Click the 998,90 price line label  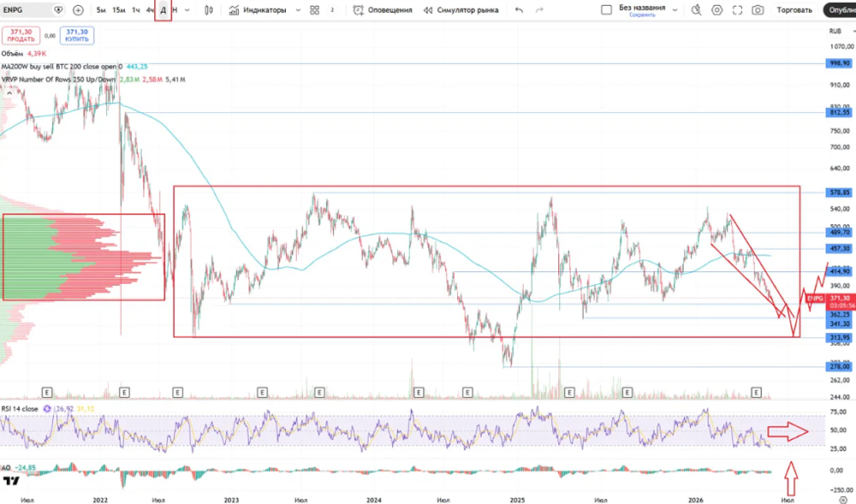[x=839, y=63]
